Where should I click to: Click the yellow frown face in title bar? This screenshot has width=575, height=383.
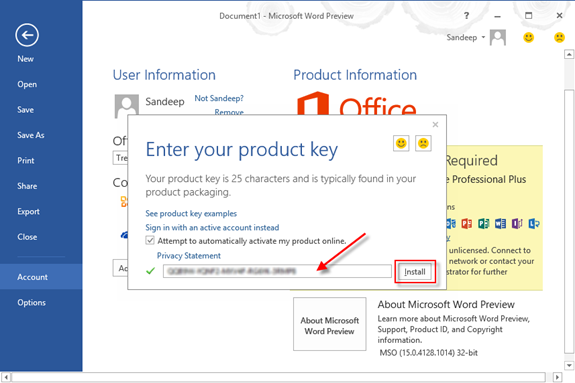pos(559,37)
